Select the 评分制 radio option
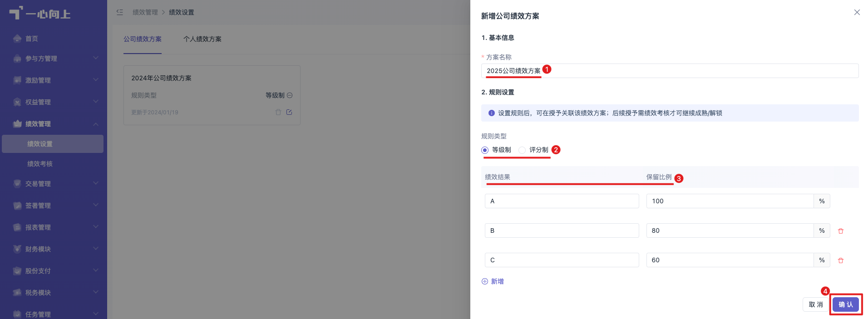This screenshot has height=319, width=868. (x=522, y=150)
